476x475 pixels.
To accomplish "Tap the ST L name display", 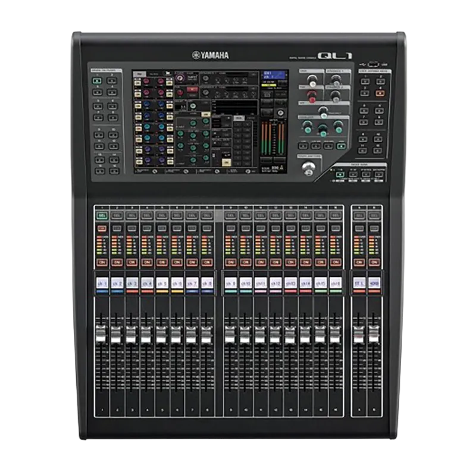I will point(359,283).
